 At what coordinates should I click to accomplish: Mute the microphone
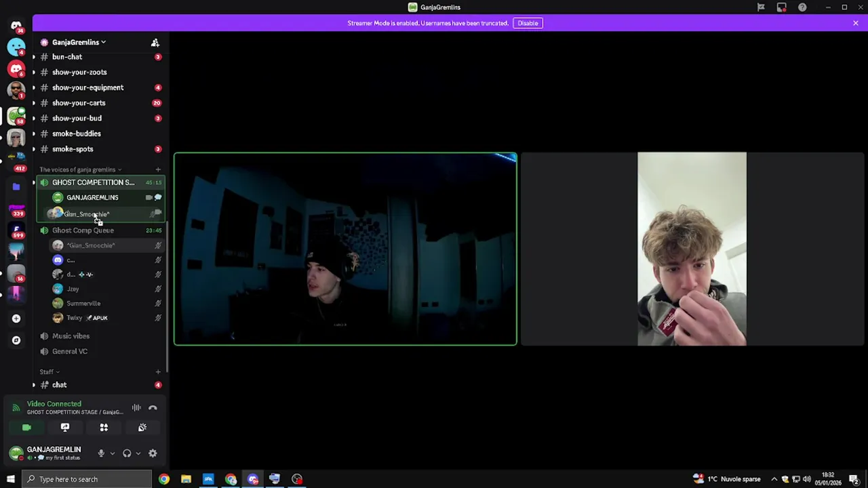point(101,453)
